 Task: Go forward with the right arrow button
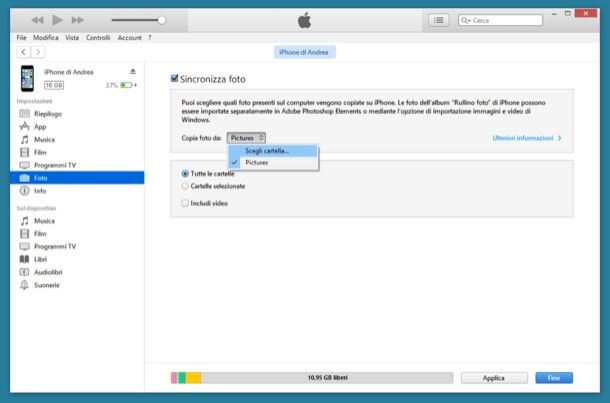38,52
